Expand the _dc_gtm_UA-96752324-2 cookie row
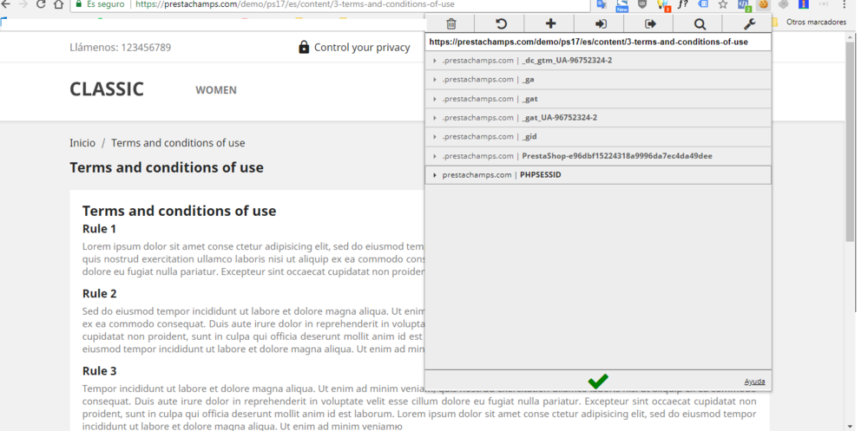This screenshot has width=868, height=431. tap(598, 61)
